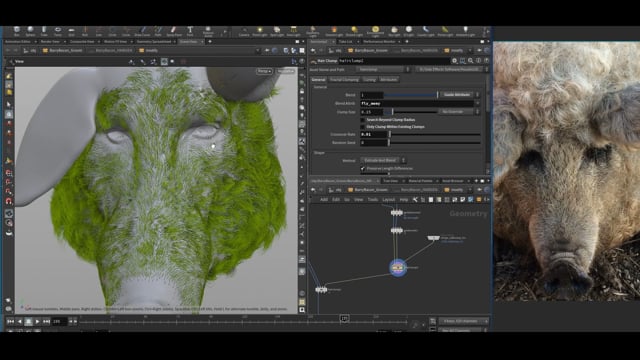Click the play forward button
The height and width of the screenshot is (360, 640).
(x=37, y=322)
